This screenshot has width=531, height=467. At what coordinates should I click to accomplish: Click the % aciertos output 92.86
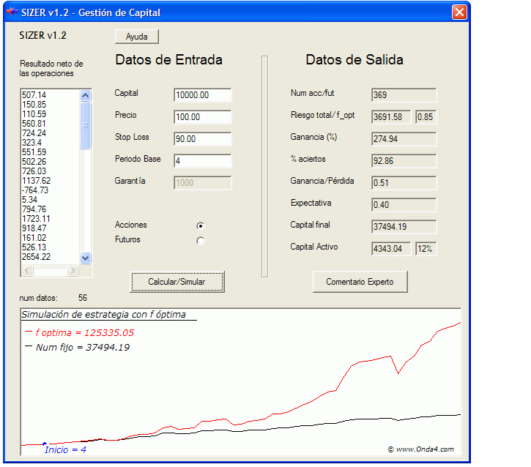pos(404,161)
